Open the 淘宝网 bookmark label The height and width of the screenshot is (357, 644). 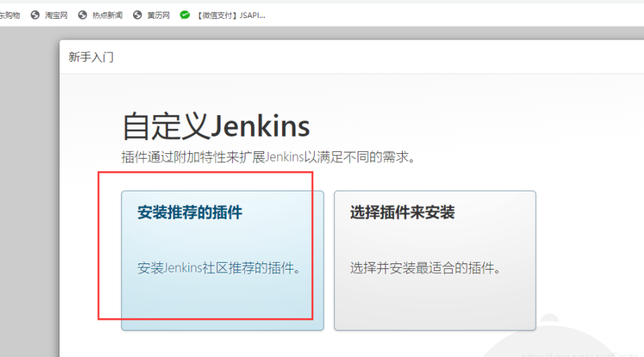tap(56, 15)
